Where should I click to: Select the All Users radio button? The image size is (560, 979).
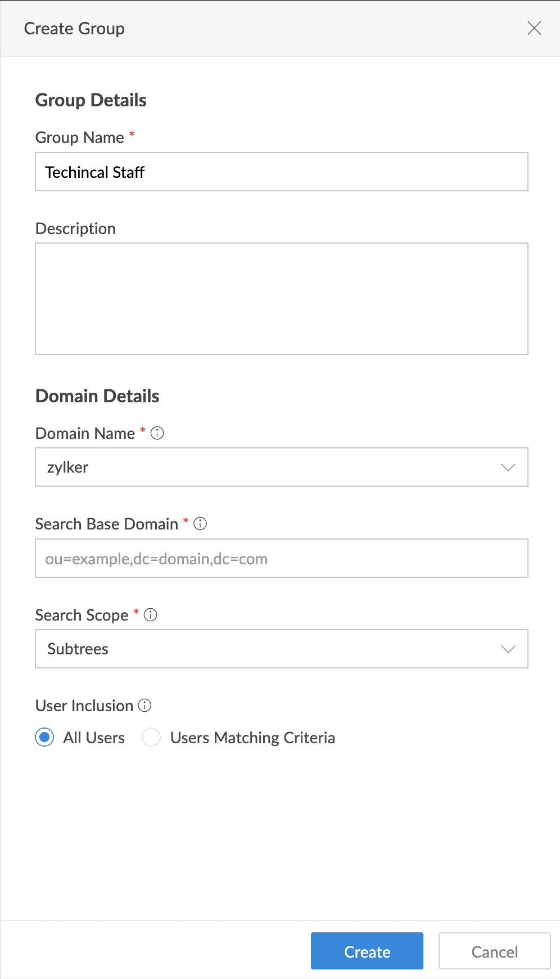click(x=45, y=737)
